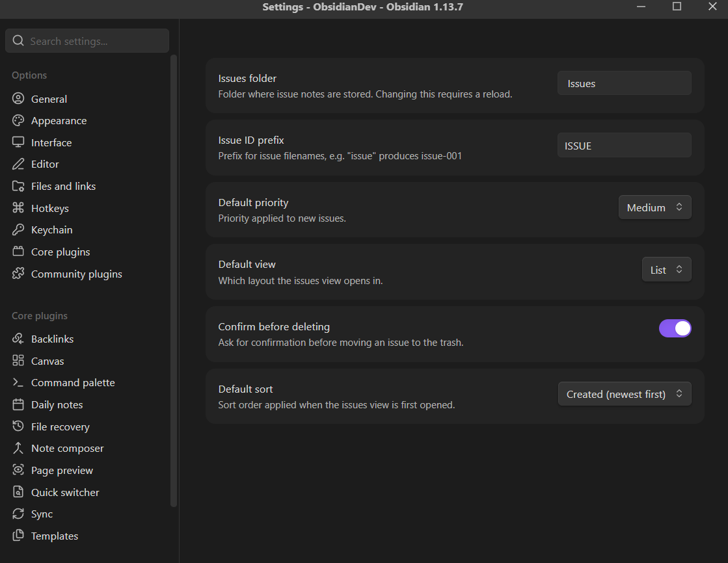Click the Issue ID prefix field
The height and width of the screenshot is (563, 728).
click(625, 146)
